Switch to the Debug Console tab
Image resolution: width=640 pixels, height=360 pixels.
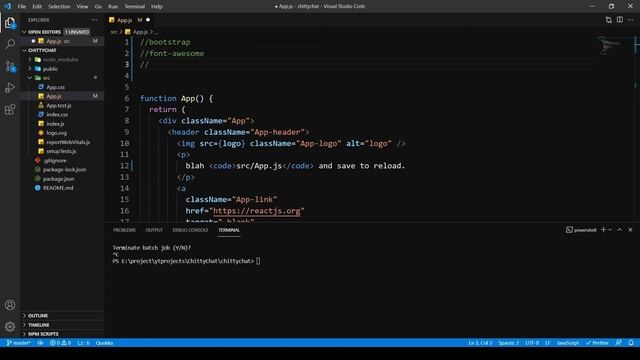coord(190,230)
